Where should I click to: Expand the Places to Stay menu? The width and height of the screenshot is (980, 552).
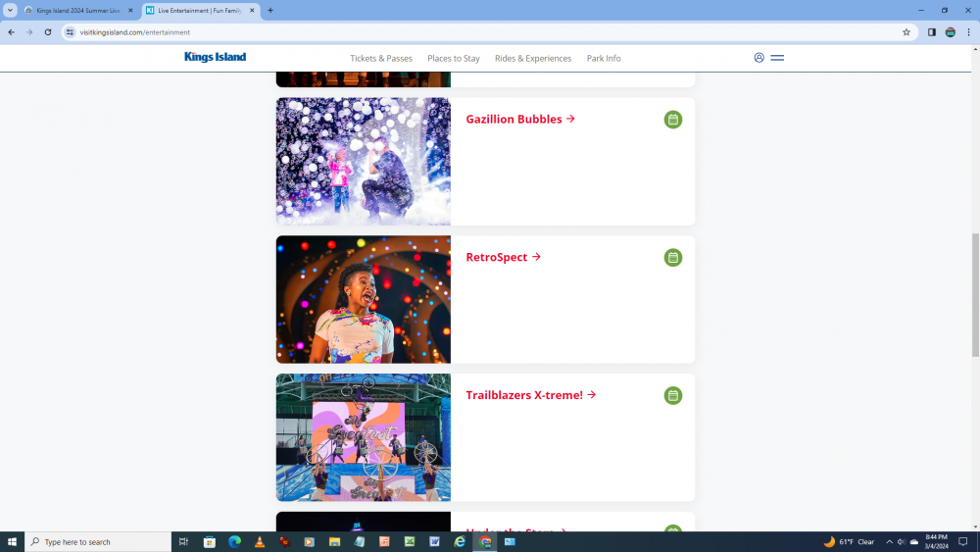454,59
